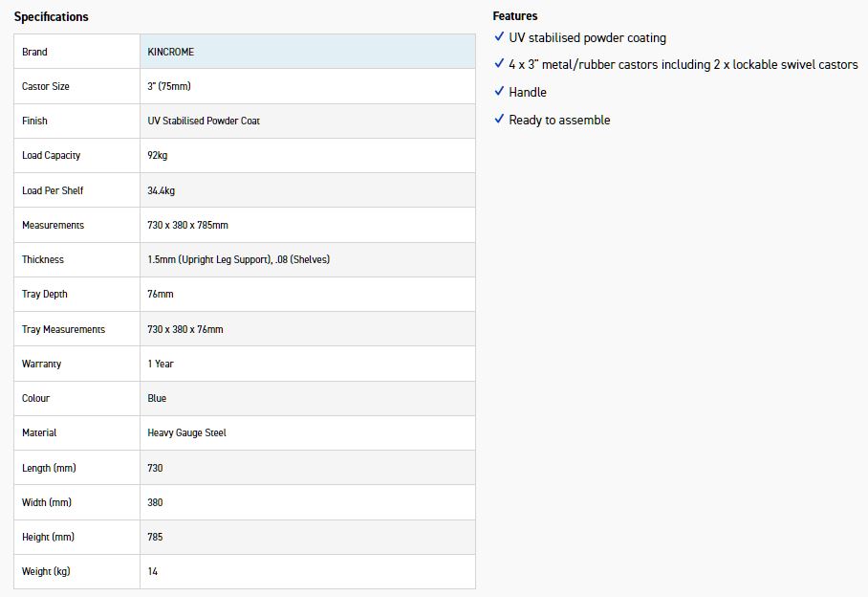Viewport: 868px width, 597px height.
Task: Click the 730 x 380 x 785mm measurements value
Action: pos(187,225)
